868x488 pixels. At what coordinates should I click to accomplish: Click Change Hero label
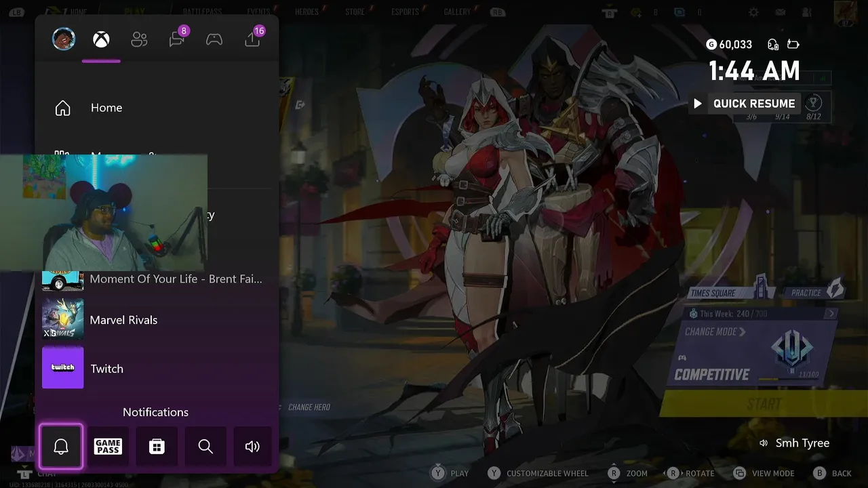[309, 407]
